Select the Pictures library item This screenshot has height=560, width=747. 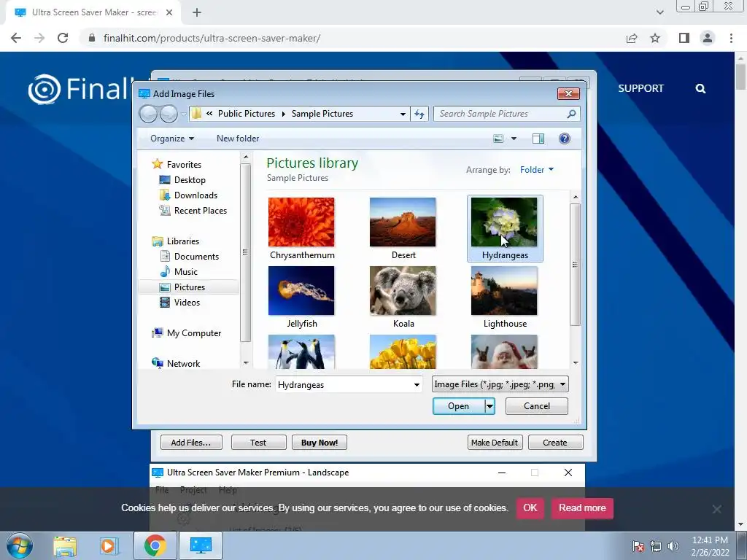(x=189, y=287)
